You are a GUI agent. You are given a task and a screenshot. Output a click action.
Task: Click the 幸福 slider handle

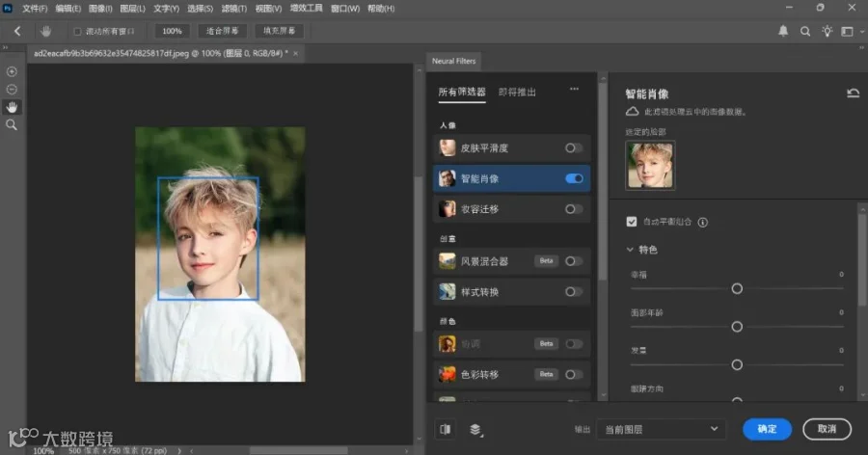tap(737, 288)
